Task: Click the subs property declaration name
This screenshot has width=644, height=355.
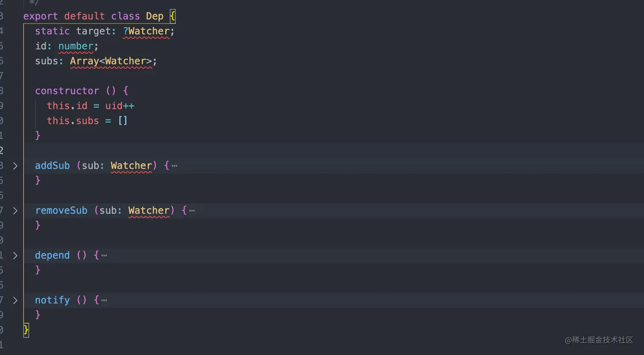Action: click(x=46, y=61)
